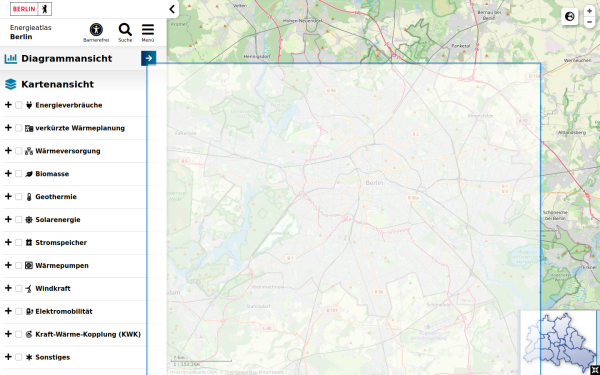
Task: Enable the Biomasse checkbox
Action: [18, 174]
